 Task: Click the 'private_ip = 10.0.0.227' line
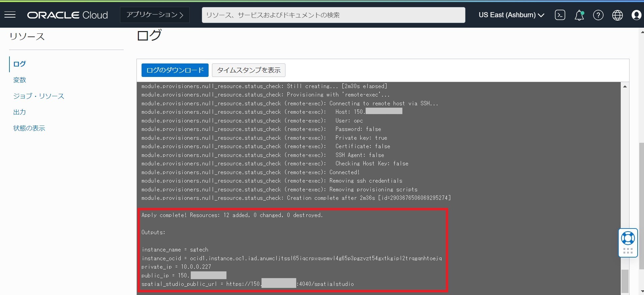(176, 267)
